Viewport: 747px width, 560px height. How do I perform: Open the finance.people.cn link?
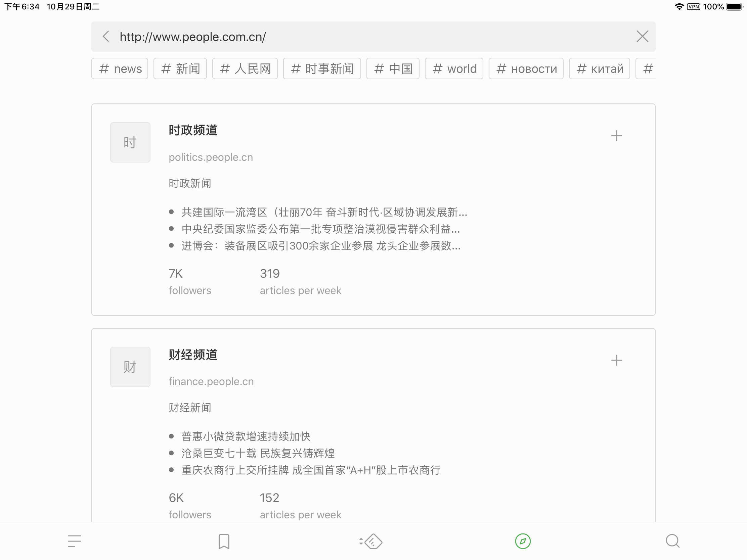[x=211, y=381]
